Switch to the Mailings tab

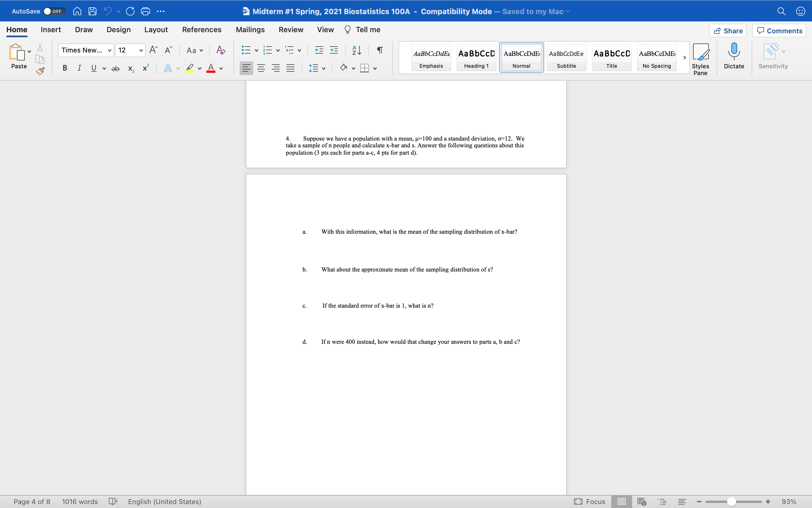(x=250, y=30)
